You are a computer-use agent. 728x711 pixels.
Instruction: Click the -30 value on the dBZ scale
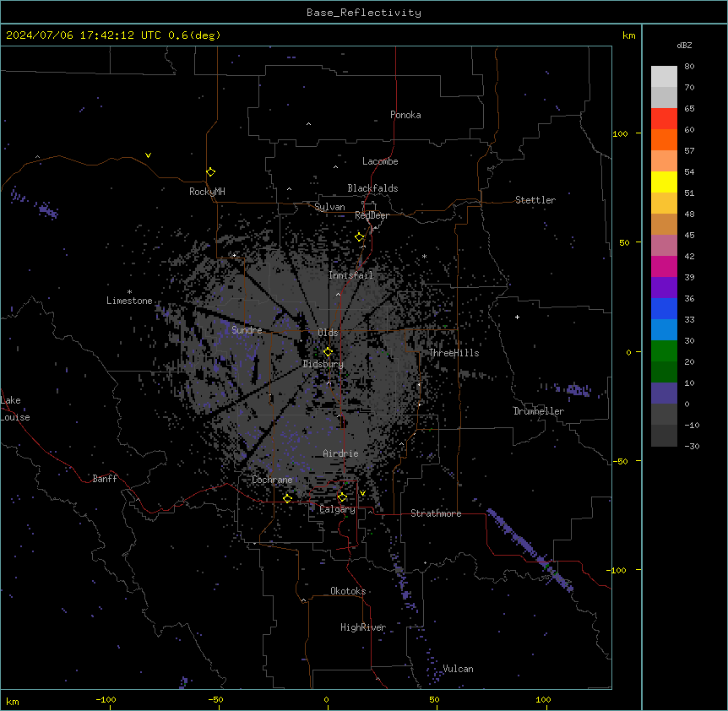692,447
